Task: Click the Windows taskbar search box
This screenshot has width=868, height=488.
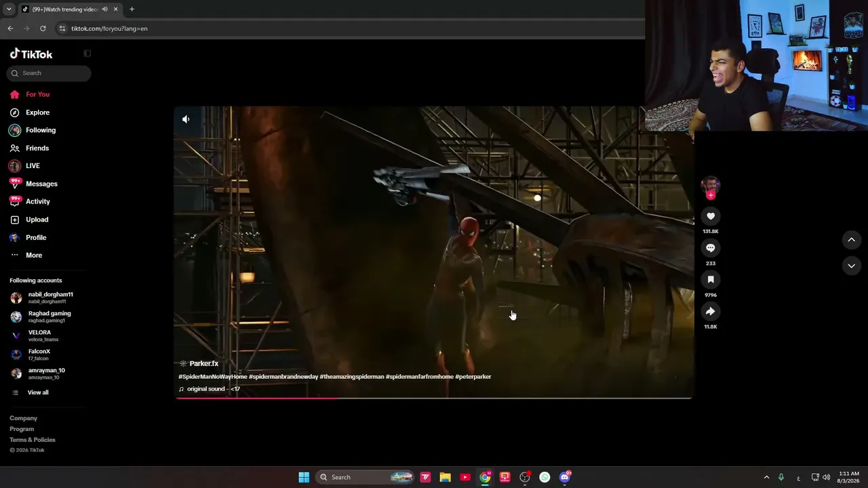Action: coord(365,477)
